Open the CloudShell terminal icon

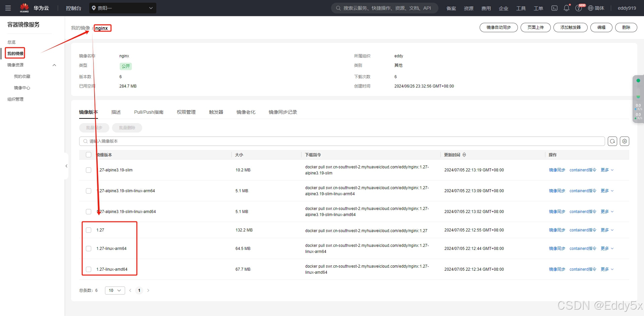pyautogui.click(x=554, y=8)
